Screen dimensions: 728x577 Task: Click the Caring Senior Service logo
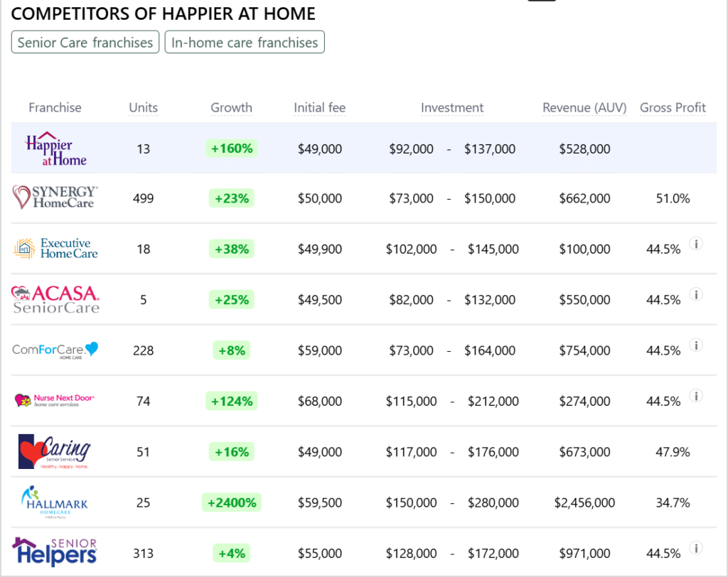click(x=54, y=452)
